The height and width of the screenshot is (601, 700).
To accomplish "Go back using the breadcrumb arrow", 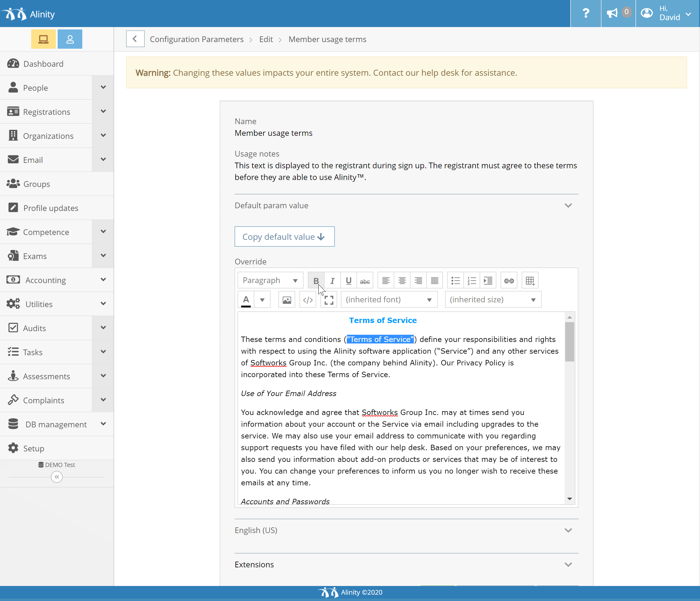I will tap(135, 39).
